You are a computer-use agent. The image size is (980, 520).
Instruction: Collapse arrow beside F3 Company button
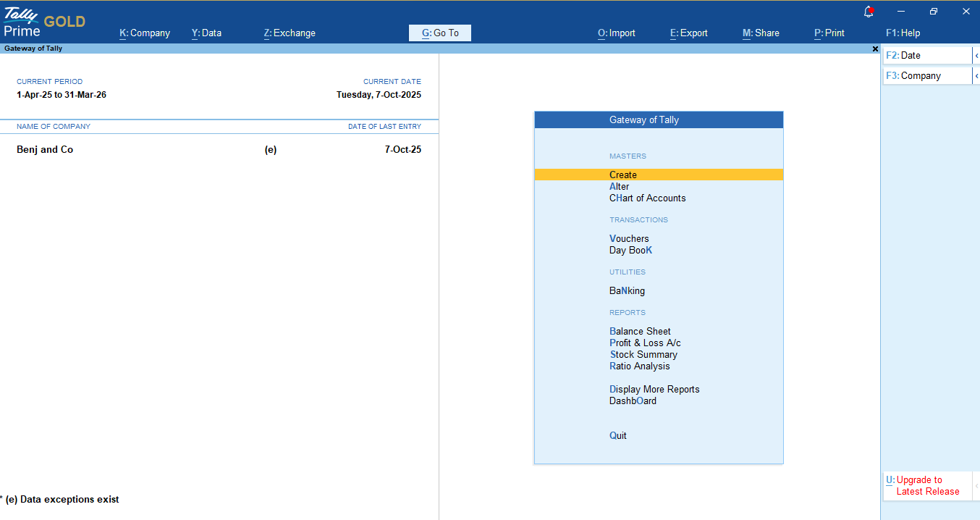[x=976, y=76]
